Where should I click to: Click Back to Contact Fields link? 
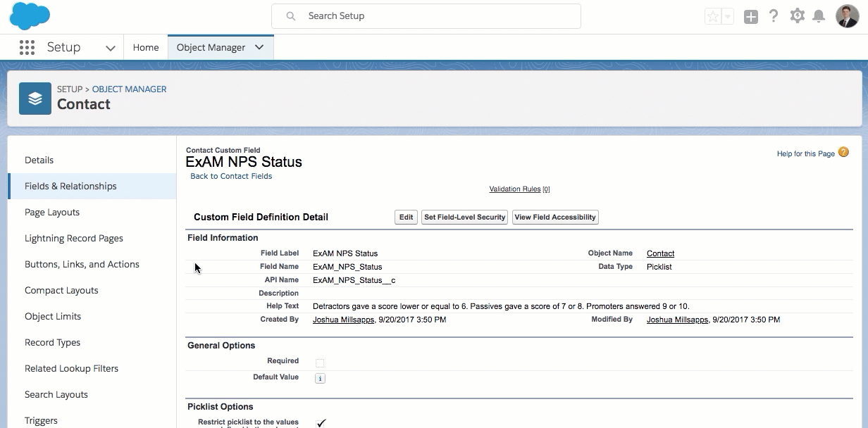(231, 176)
